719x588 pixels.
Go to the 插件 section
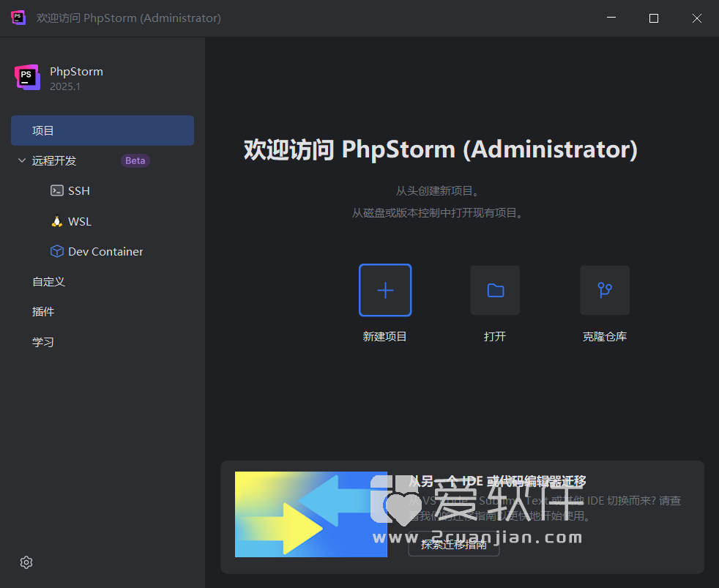tap(43, 312)
